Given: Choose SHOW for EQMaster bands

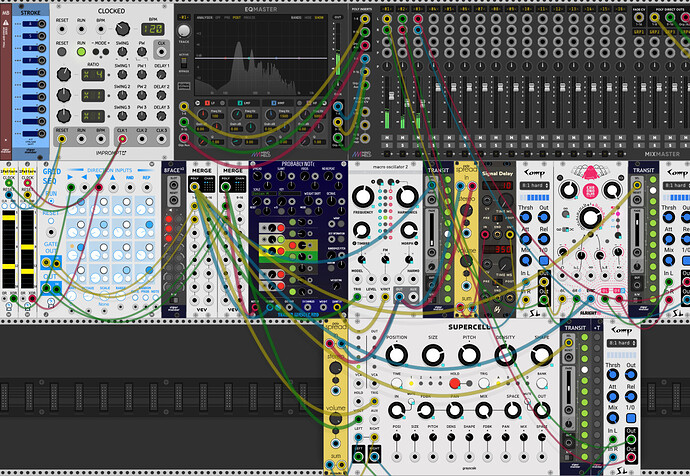Looking at the screenshot, I should coord(319,18).
